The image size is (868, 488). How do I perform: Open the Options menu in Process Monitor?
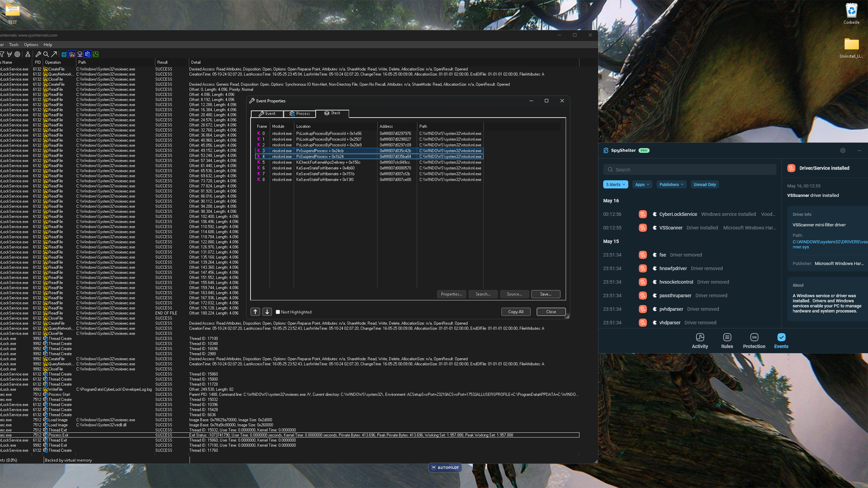point(31,45)
